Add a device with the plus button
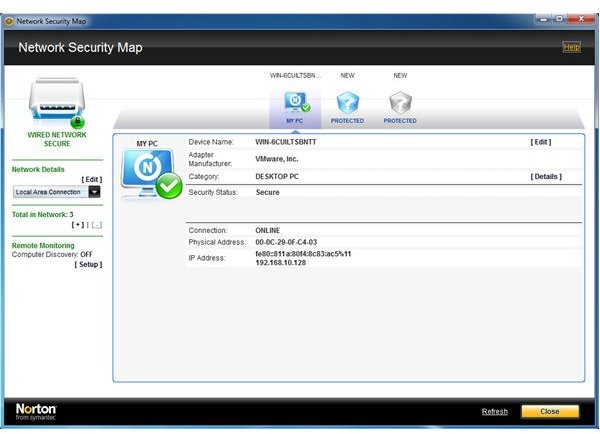600x434 pixels. pyautogui.click(x=78, y=225)
